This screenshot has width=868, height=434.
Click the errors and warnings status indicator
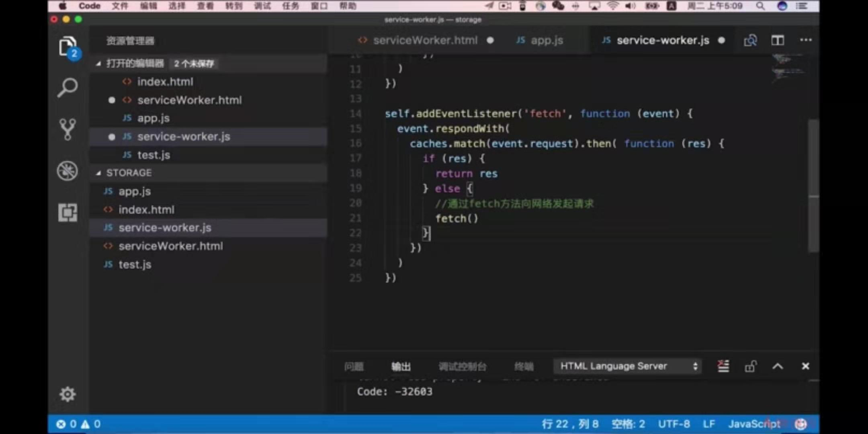[79, 424]
